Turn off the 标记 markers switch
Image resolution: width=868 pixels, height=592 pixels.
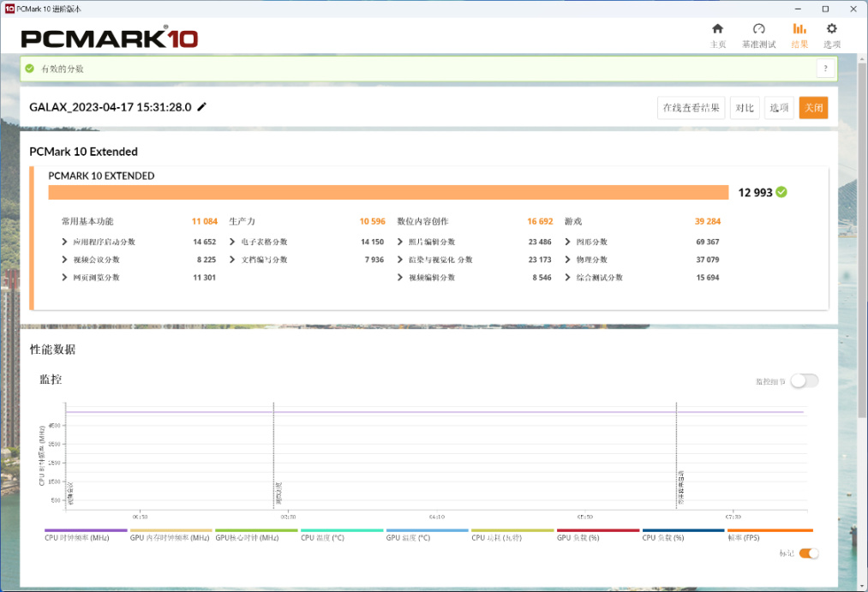coord(809,553)
